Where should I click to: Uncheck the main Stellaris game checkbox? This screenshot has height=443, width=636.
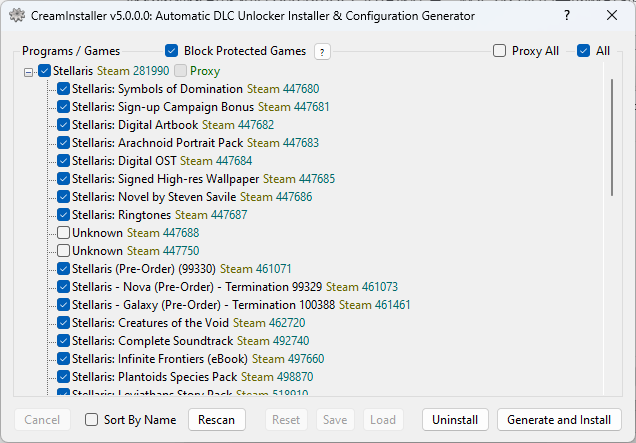coord(45,72)
